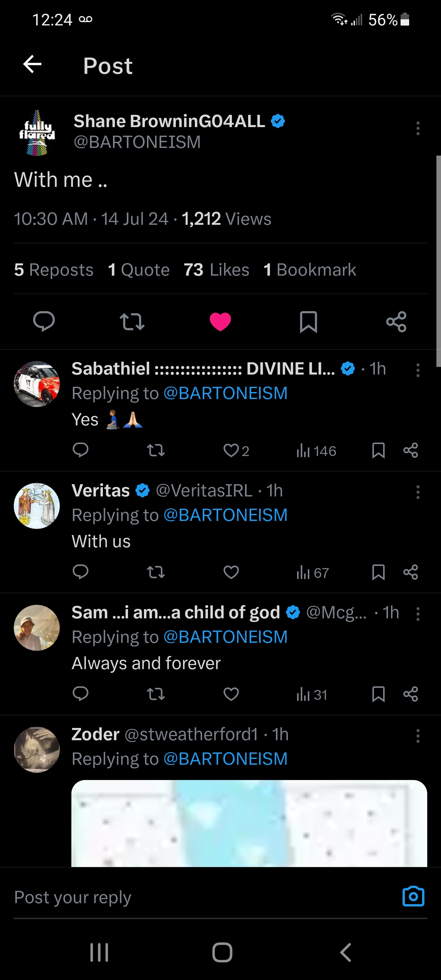Tap the camera icon in reply bar
Image resolution: width=441 pixels, height=980 pixels.
pyautogui.click(x=413, y=896)
